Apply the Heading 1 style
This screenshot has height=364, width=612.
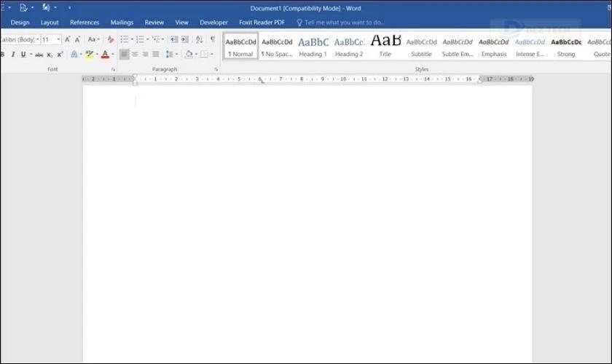pyautogui.click(x=313, y=47)
